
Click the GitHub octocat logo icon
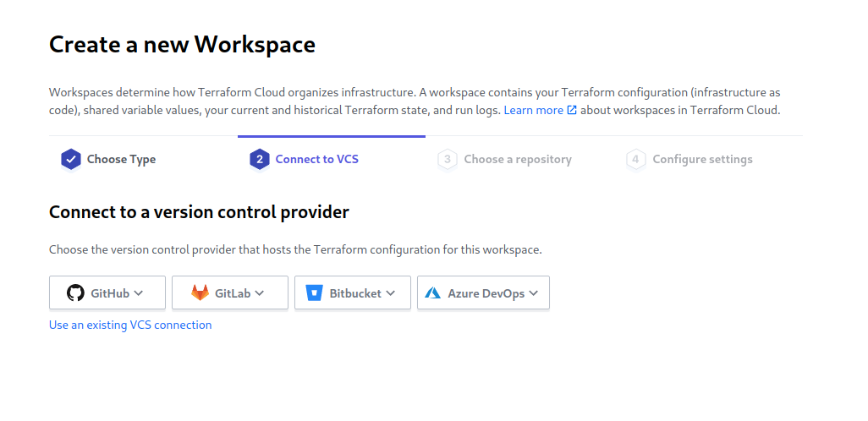76,293
